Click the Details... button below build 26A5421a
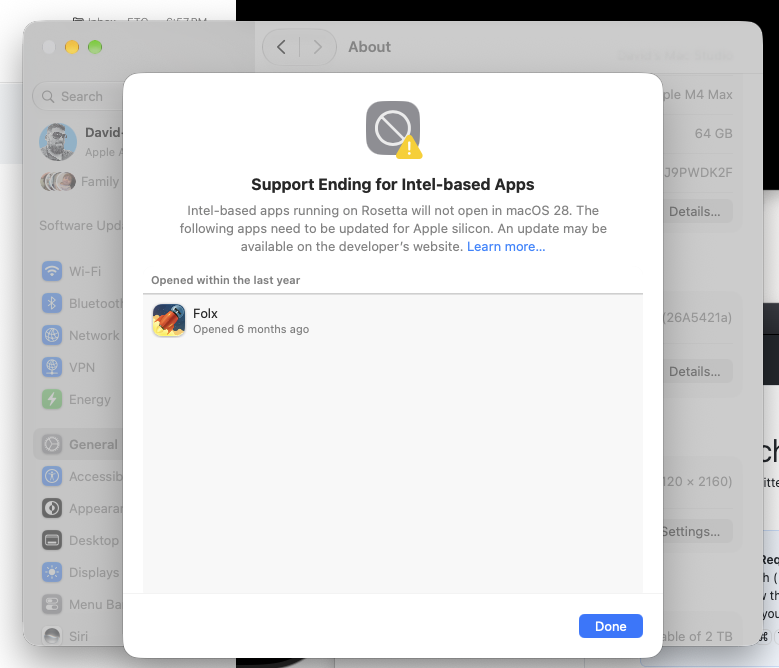779x668 pixels. [695, 371]
